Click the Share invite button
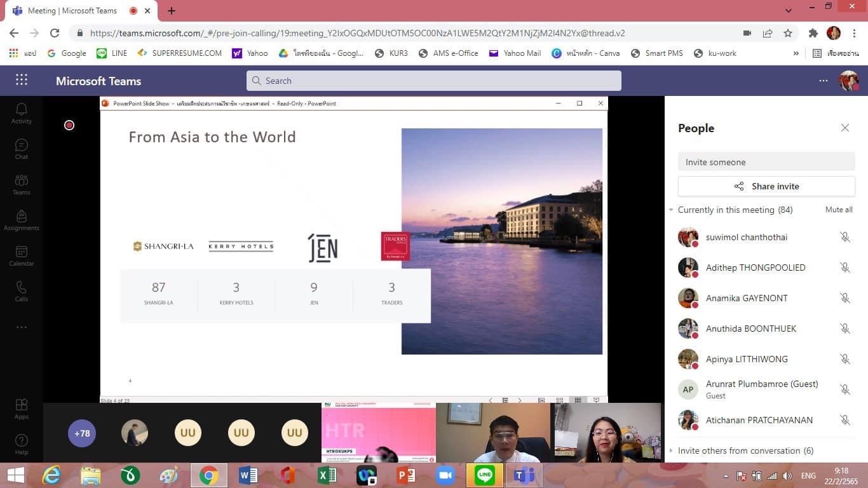 tap(766, 186)
